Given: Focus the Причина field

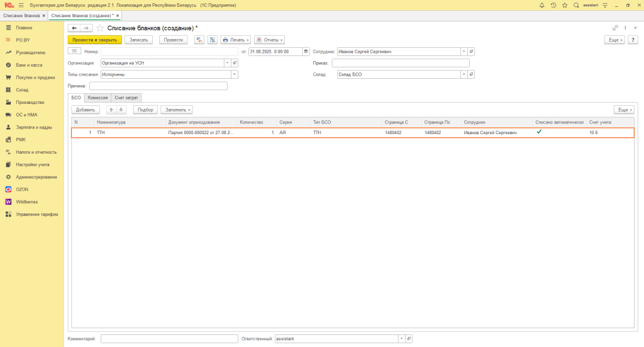Looking at the screenshot, I should pos(158,86).
